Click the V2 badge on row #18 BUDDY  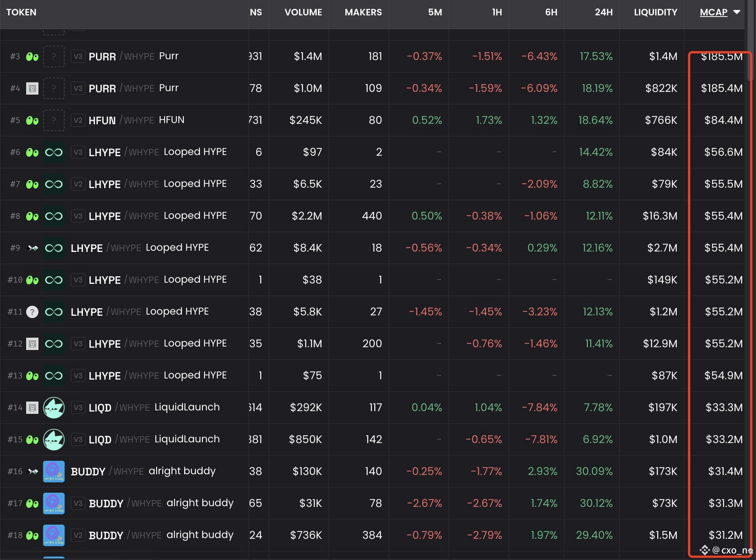[x=78, y=535]
